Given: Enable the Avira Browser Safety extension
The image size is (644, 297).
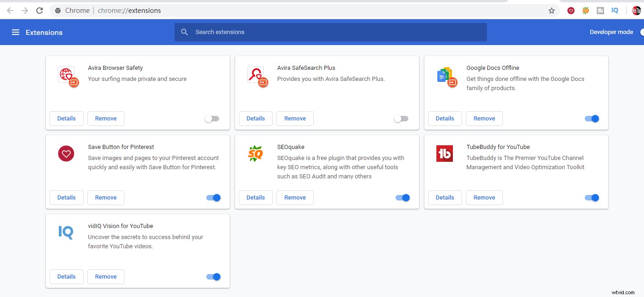Looking at the screenshot, I should (212, 118).
